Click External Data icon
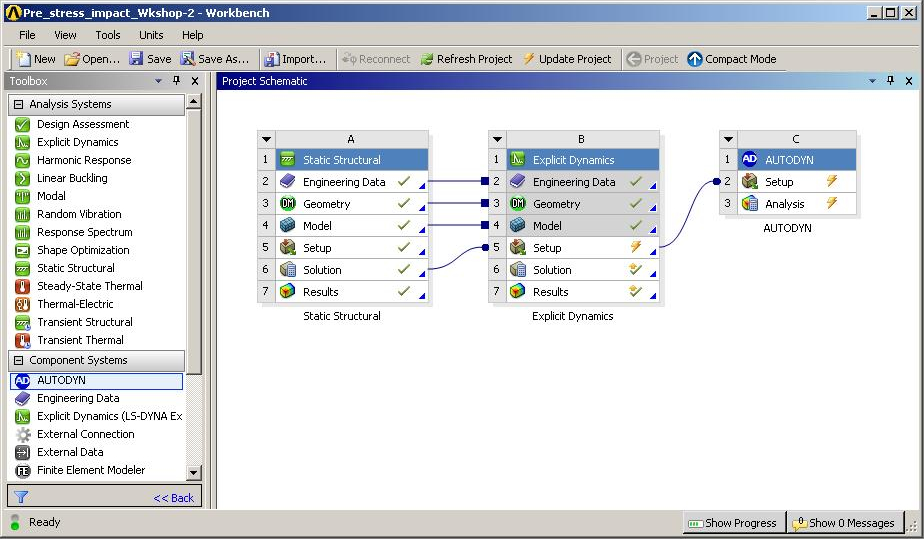This screenshot has width=924, height=539. click(x=22, y=452)
